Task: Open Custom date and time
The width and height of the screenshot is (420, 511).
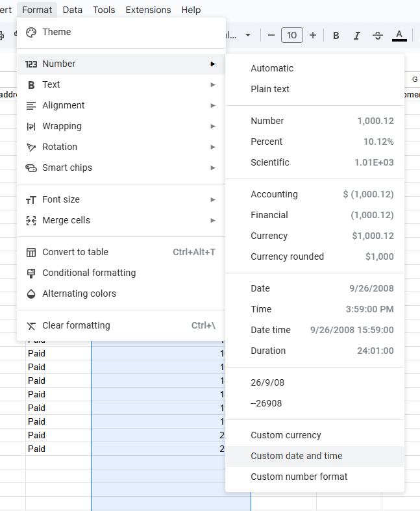Action: click(x=315, y=456)
